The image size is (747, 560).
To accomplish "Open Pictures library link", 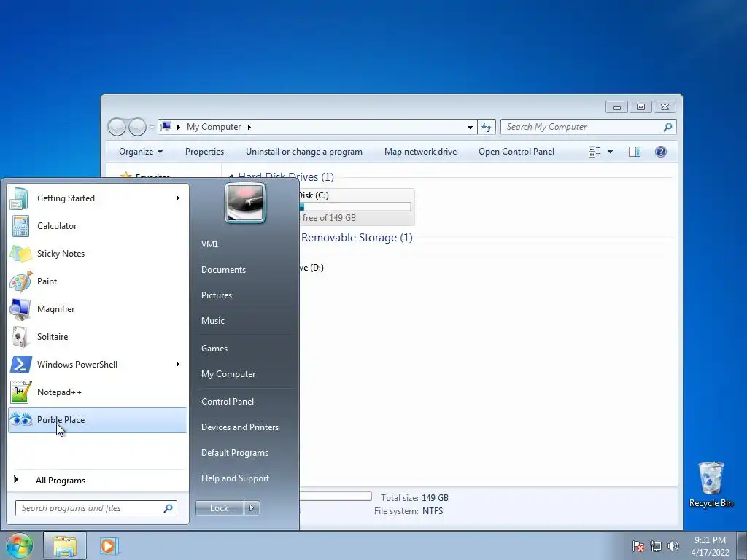I will coord(217,295).
